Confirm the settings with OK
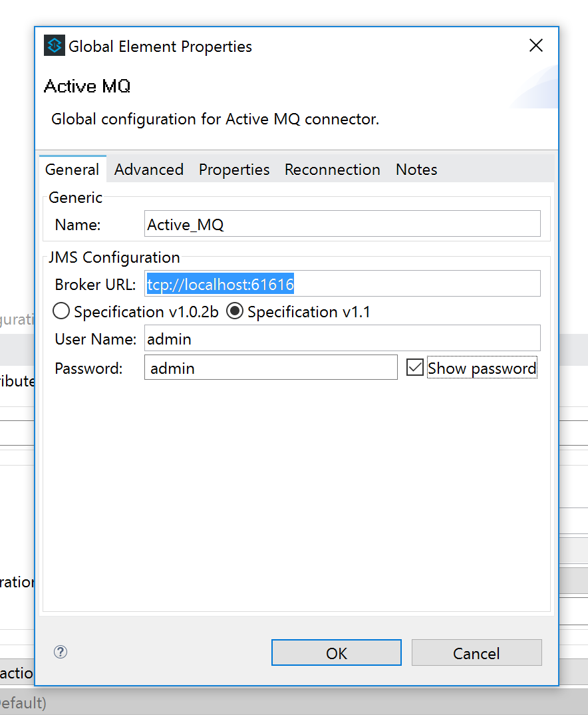This screenshot has width=588, height=715. click(x=336, y=653)
